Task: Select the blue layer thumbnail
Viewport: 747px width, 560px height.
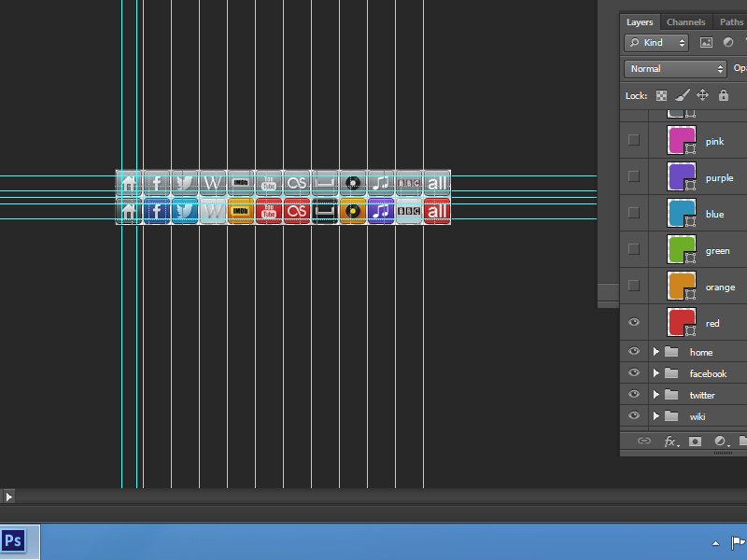Action: [682, 213]
